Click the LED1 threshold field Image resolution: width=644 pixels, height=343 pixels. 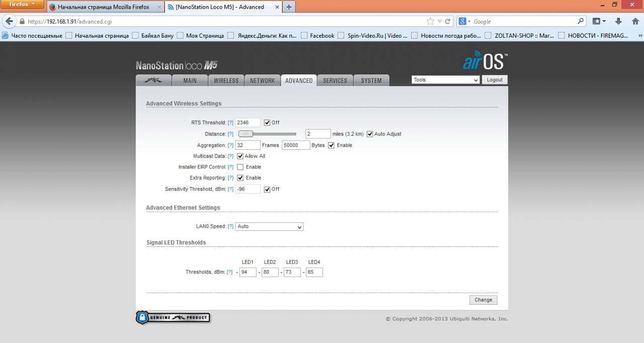248,272
